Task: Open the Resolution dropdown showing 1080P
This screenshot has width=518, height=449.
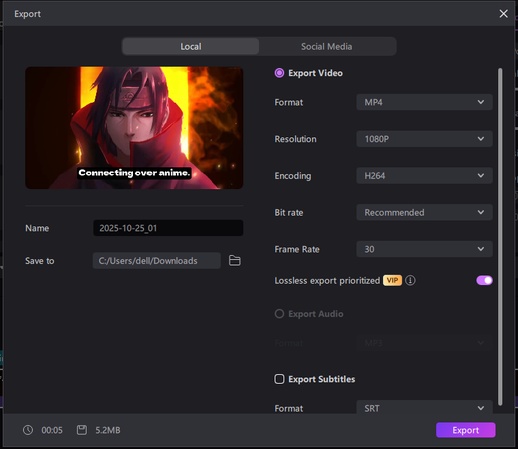Action: click(424, 139)
